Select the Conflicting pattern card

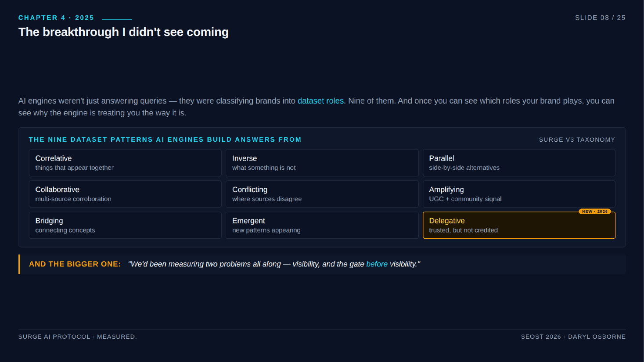(x=322, y=194)
